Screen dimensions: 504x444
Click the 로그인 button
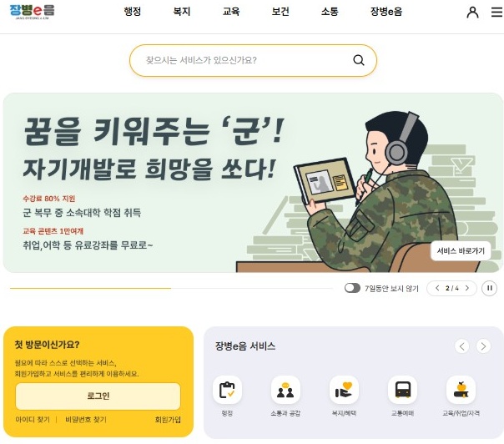[x=98, y=396]
